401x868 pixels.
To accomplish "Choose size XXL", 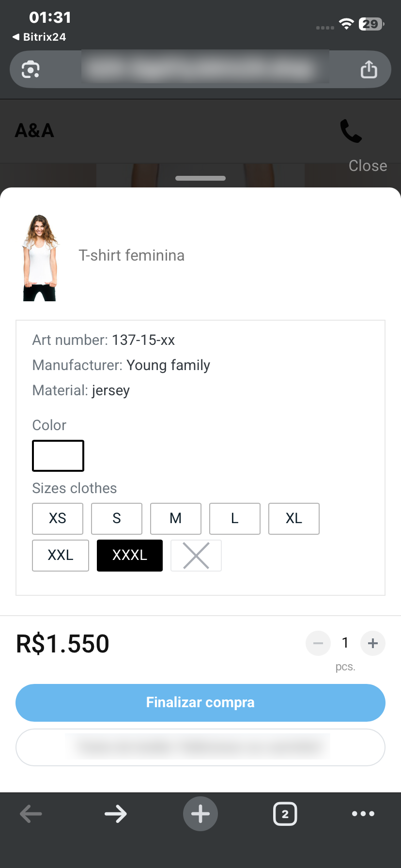I will coord(61,555).
